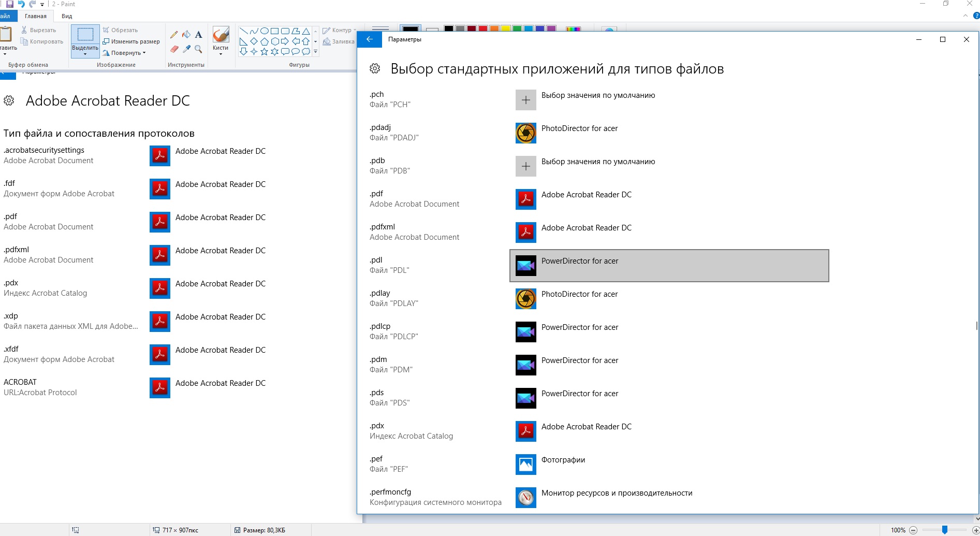Redo action in Paint title bar

(33, 4)
